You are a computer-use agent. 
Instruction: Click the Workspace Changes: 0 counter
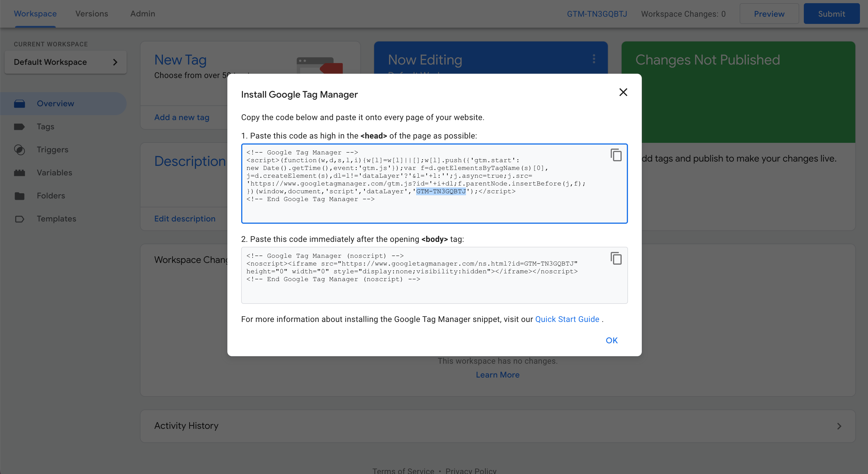pos(683,14)
